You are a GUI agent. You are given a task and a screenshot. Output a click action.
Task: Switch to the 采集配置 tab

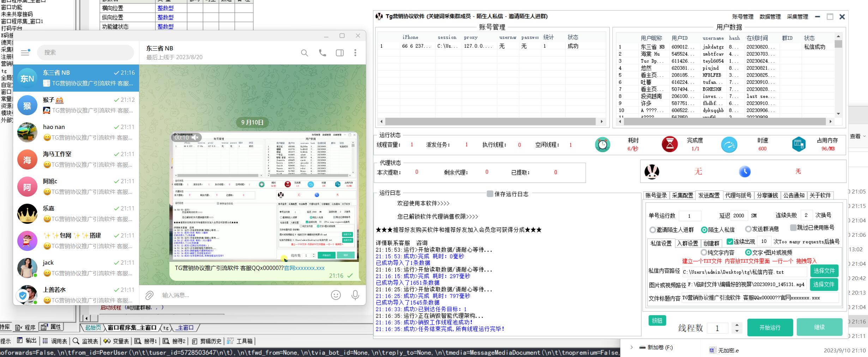(x=682, y=195)
